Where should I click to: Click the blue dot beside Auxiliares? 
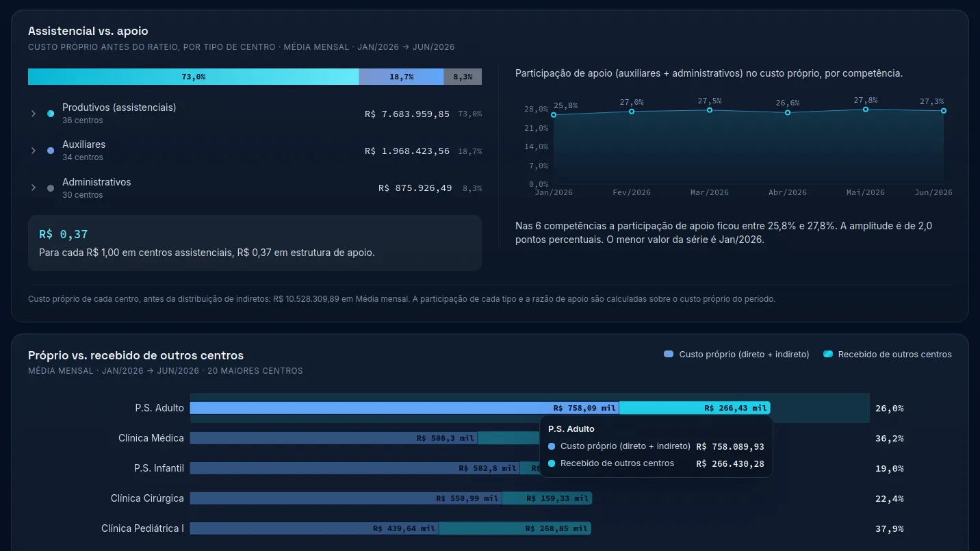pos(51,151)
